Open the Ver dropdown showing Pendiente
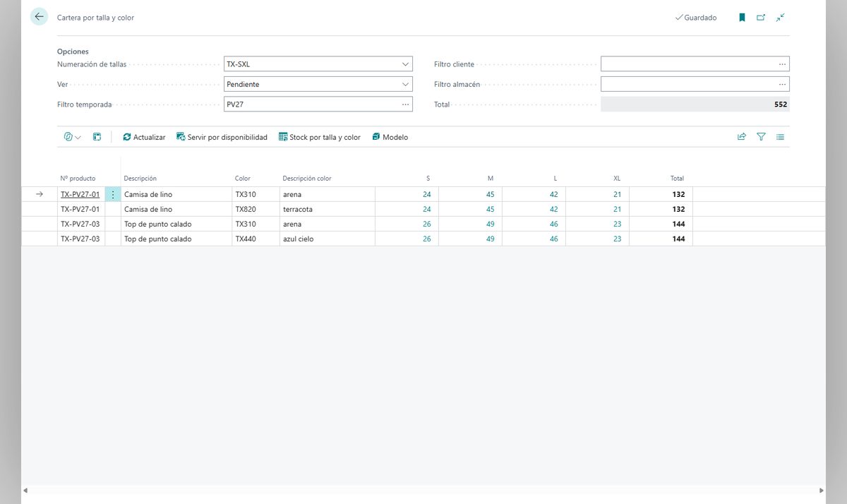Viewport: 847px width, 504px height. coord(405,84)
